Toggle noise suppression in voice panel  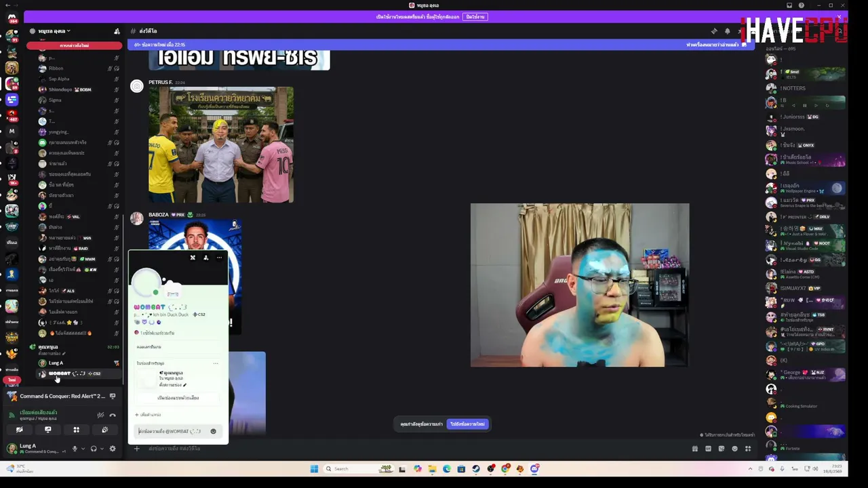(x=100, y=415)
